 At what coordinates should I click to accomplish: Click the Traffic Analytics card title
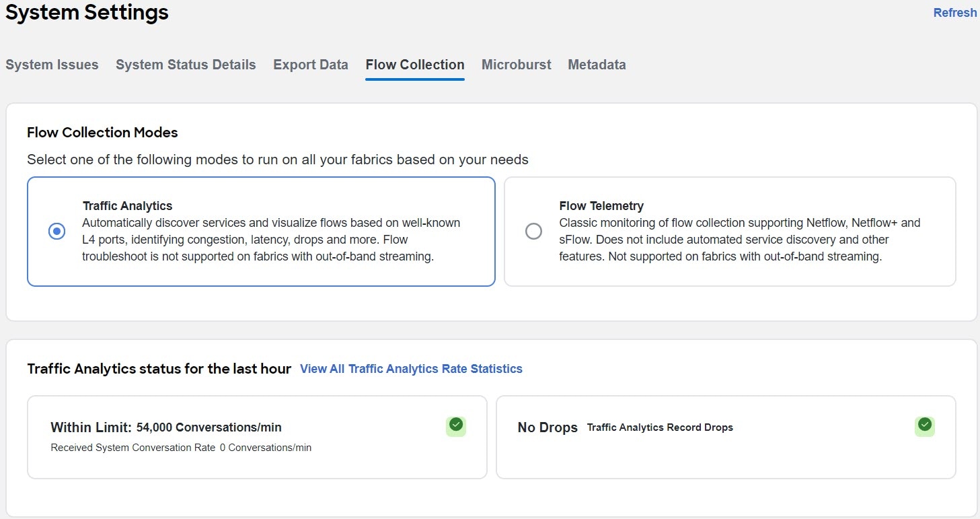[x=128, y=206]
